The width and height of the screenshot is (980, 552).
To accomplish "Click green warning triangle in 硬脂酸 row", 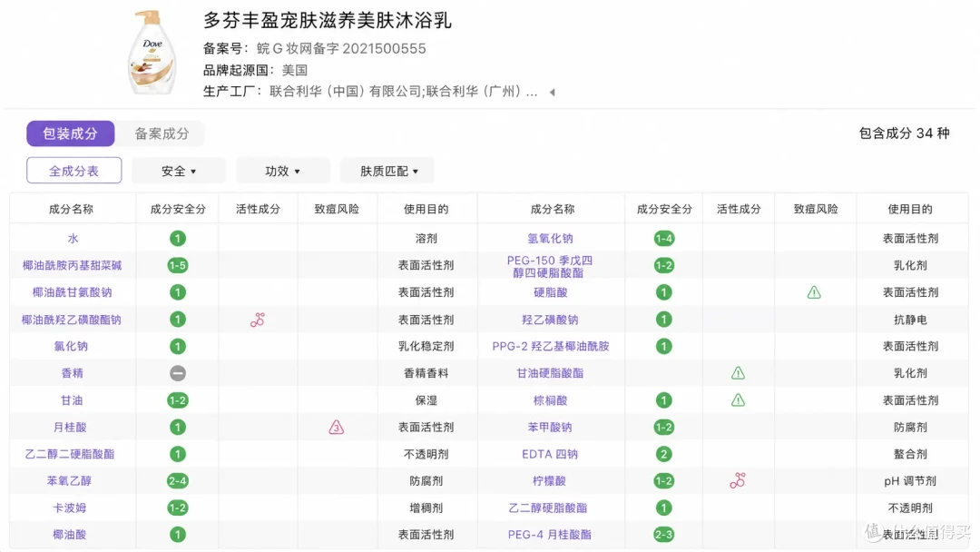I will coord(814,292).
